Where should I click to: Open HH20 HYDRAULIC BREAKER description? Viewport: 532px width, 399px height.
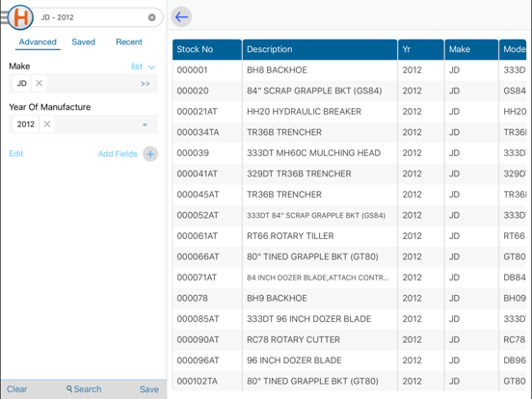(304, 112)
